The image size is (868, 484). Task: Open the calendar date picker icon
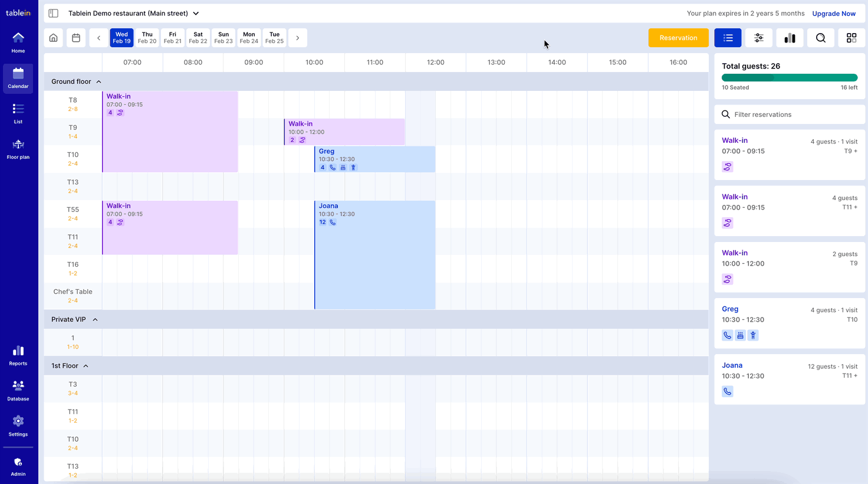(76, 38)
